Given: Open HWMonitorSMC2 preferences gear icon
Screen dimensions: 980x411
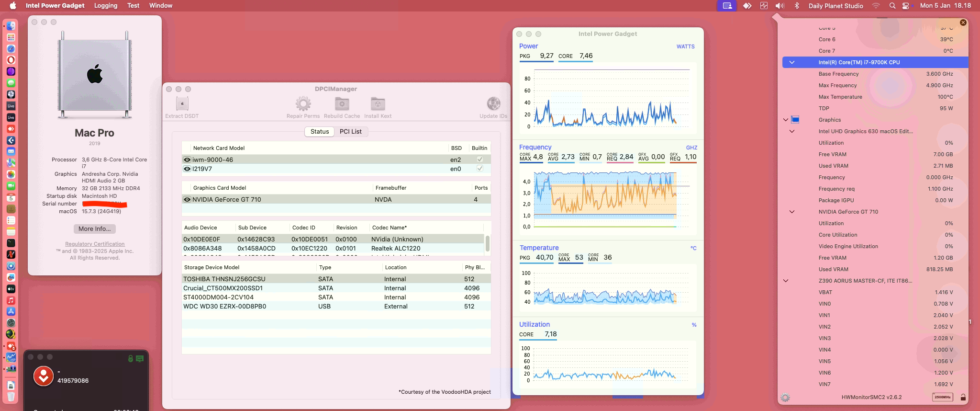Looking at the screenshot, I should click(785, 397).
